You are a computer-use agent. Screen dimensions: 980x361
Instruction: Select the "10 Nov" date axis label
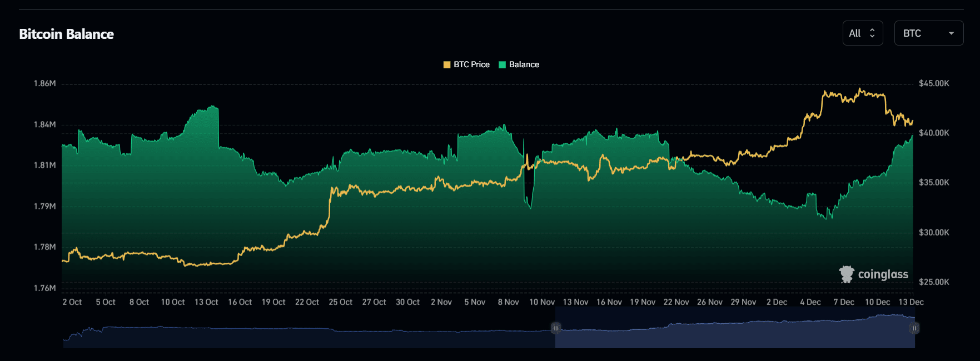(x=541, y=302)
